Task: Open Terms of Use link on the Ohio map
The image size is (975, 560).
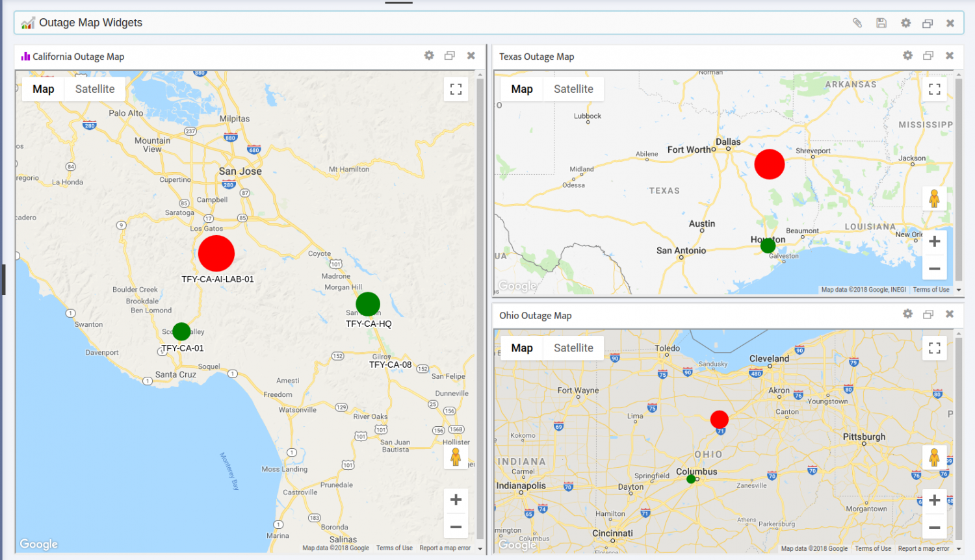Action: coord(872,548)
